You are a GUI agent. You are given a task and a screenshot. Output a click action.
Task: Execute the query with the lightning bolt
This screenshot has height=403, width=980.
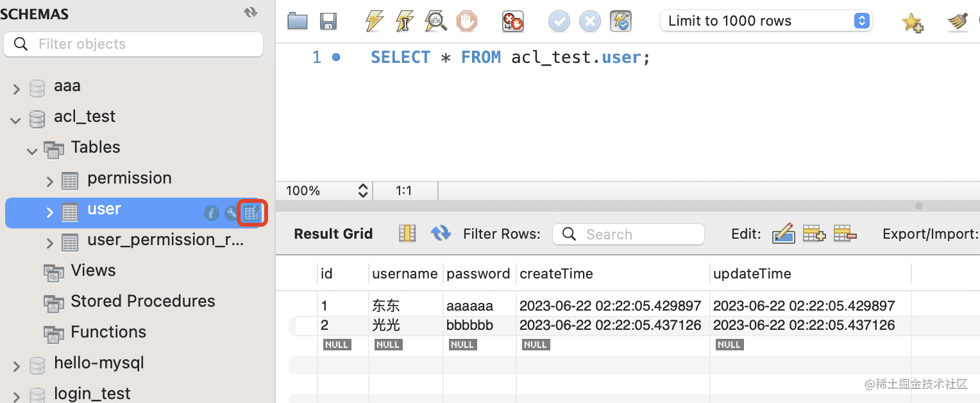(374, 21)
